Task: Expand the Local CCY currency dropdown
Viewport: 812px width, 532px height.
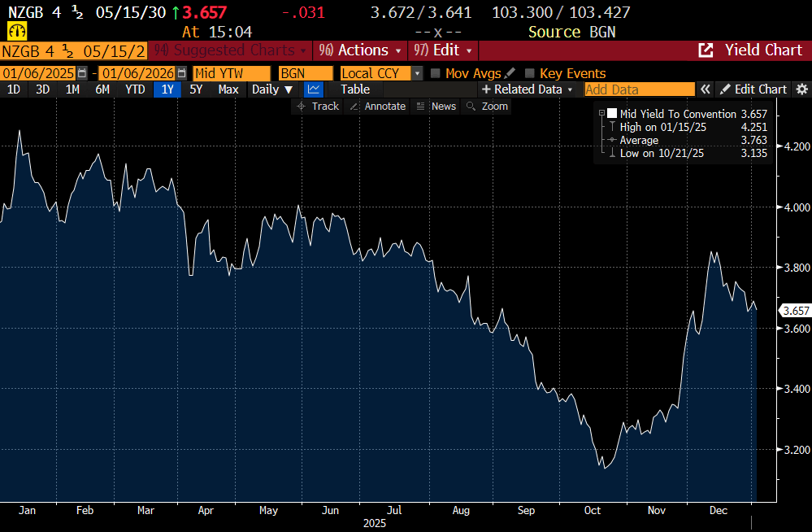Action: click(x=417, y=73)
